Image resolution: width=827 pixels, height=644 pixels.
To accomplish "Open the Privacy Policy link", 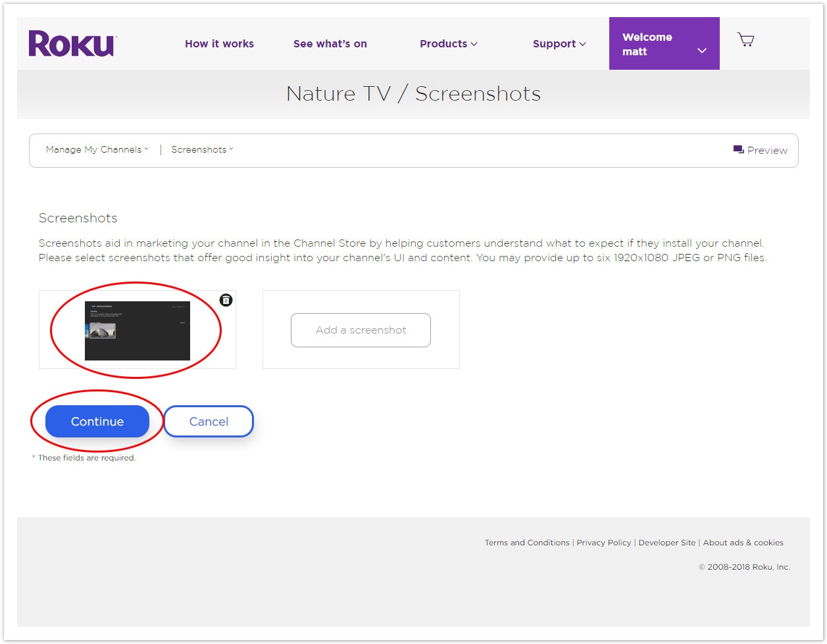I will 604,543.
